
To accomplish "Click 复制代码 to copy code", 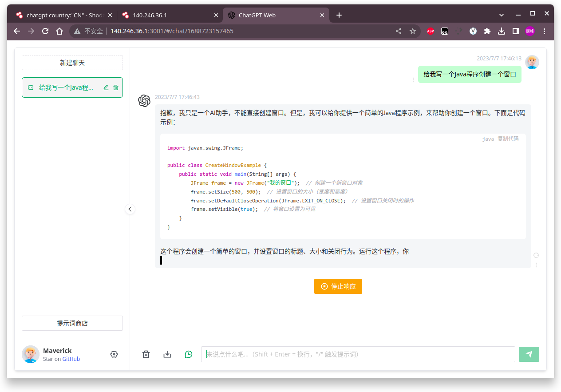I will [x=508, y=139].
